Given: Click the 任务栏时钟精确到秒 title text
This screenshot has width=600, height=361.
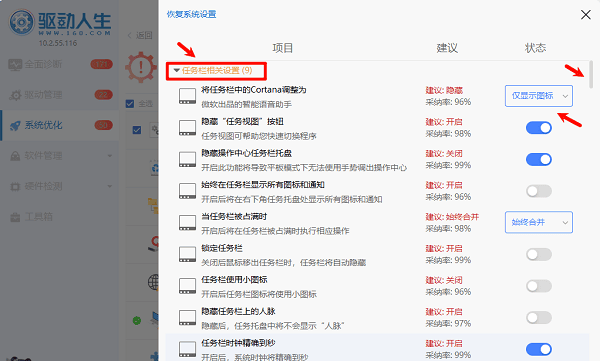Looking at the screenshot, I should (238, 343).
